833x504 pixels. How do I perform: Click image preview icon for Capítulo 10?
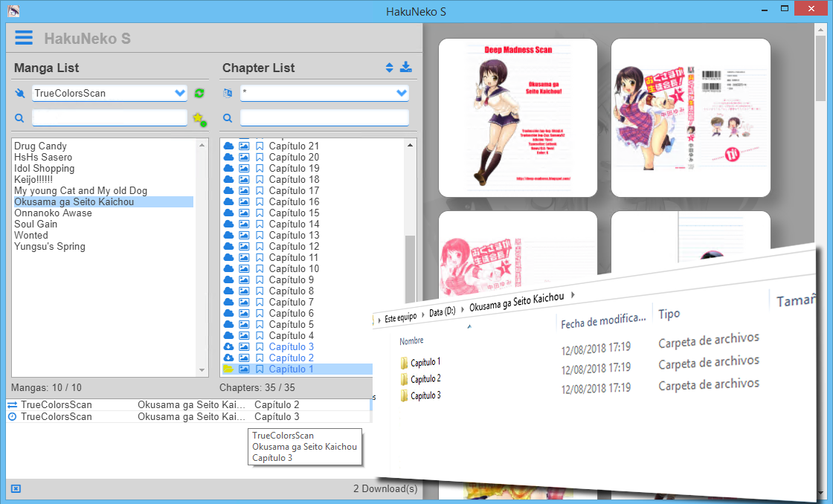pos(244,269)
